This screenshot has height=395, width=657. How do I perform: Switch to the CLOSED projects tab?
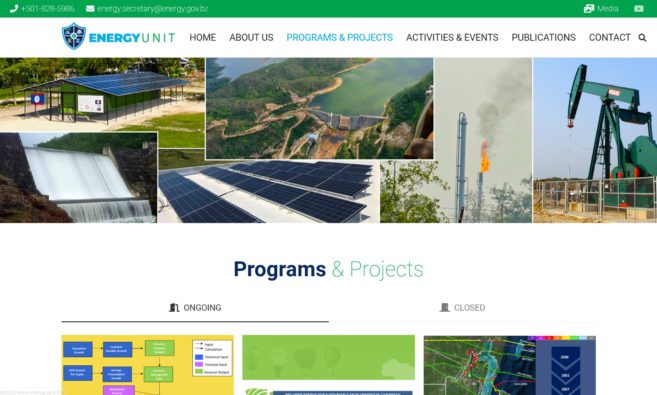tap(462, 308)
